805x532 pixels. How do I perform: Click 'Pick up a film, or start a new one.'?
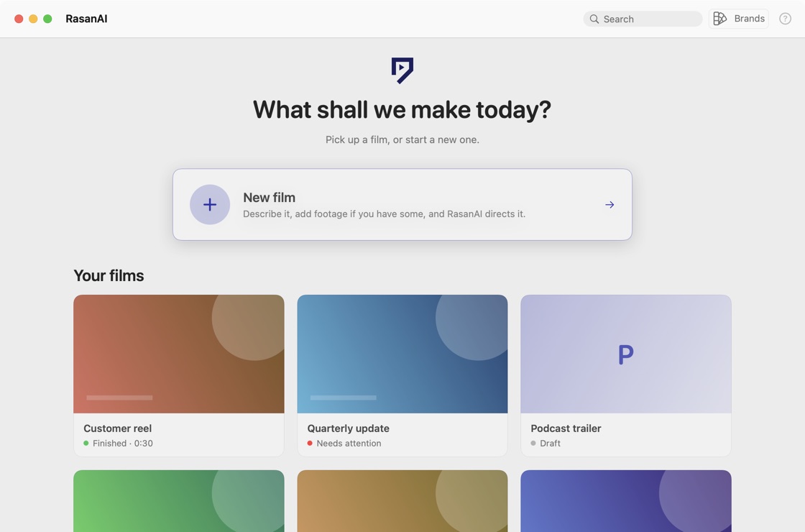point(402,139)
